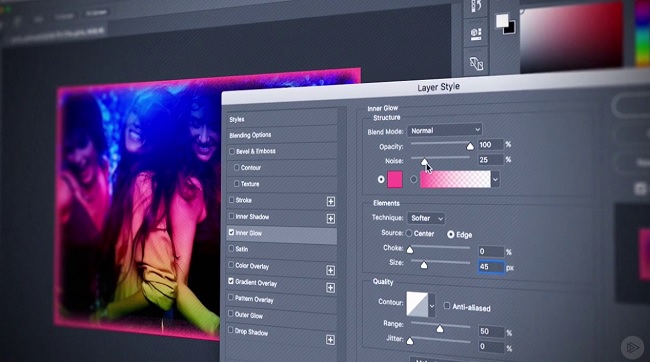Click the Noise value field showing 25
650x362 pixels.
[x=490, y=160]
